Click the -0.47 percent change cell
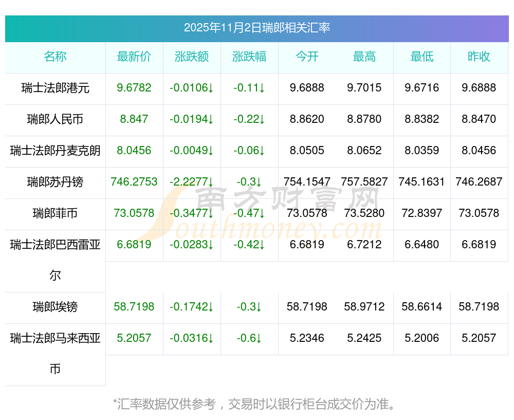This screenshot has width=514, height=420. 249,213
